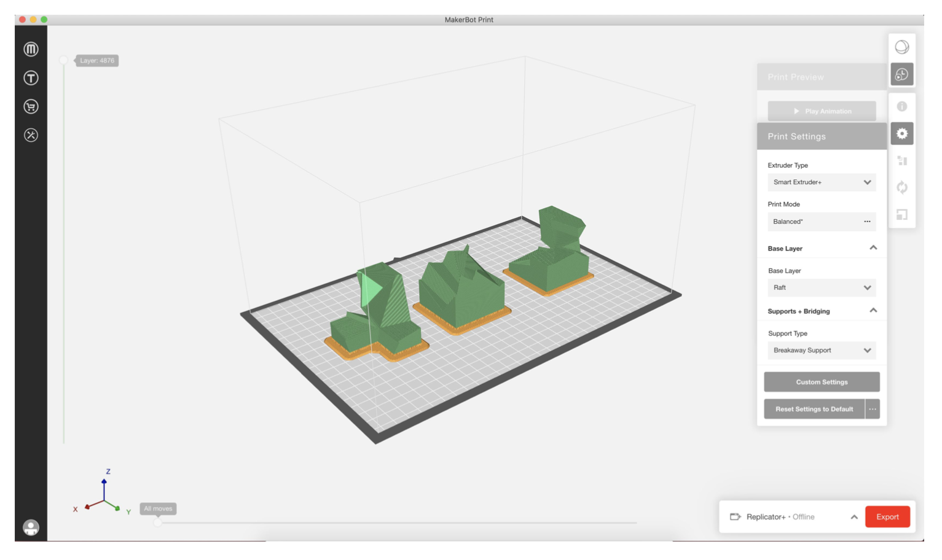Collapse the Supports + Bridging section
The height and width of the screenshot is (560, 942).
[873, 311]
